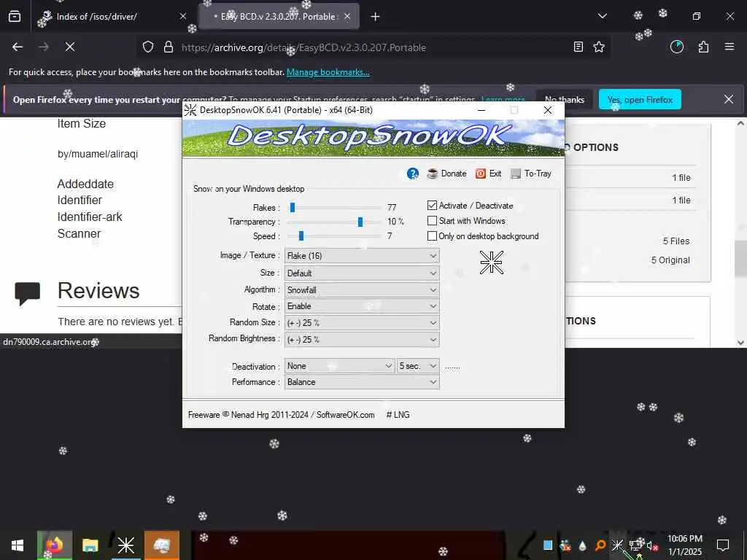Screen dimensions: 747x560
Task: Toggle reader view icon in address bar
Action: pos(578,47)
